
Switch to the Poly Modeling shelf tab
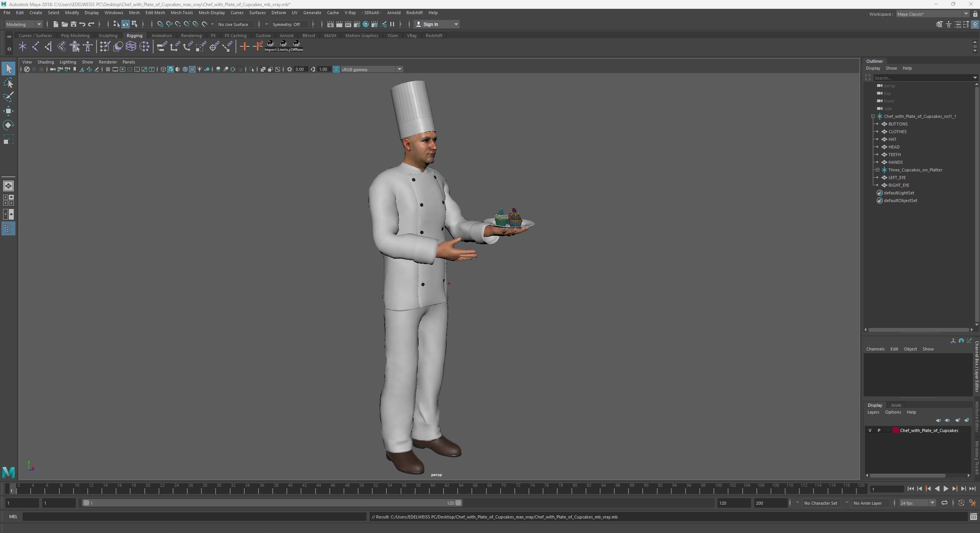[75, 36]
